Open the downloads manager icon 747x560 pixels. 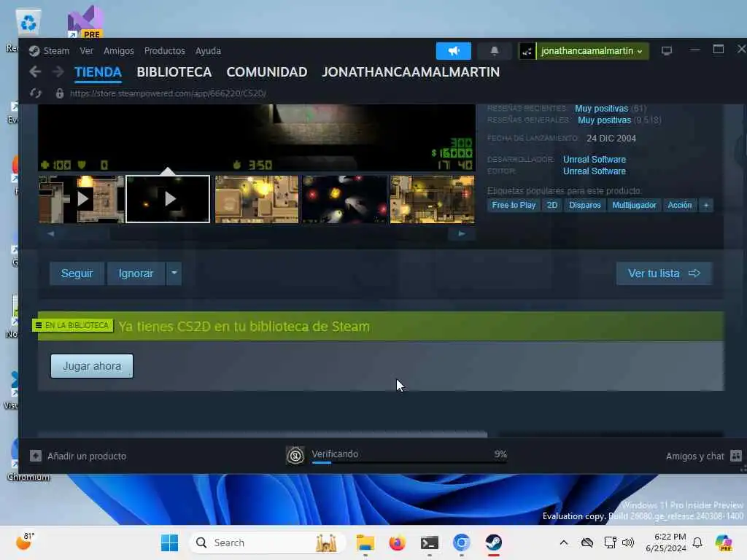point(295,455)
